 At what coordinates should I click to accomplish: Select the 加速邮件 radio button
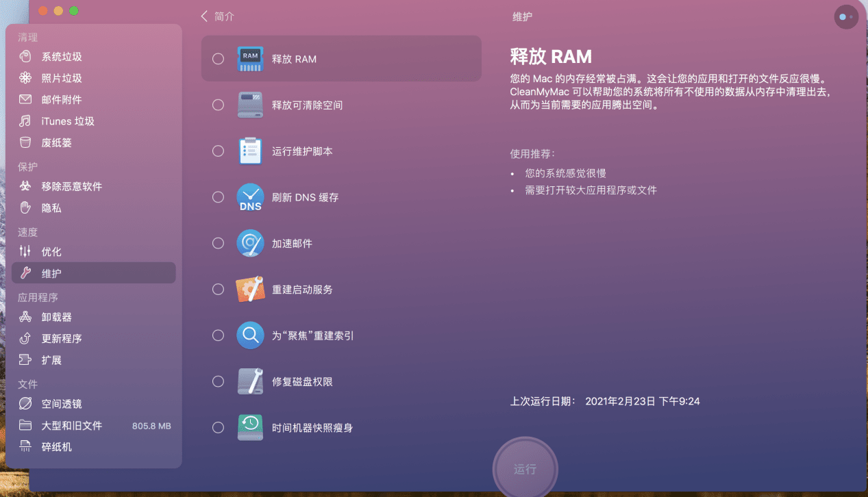point(218,243)
